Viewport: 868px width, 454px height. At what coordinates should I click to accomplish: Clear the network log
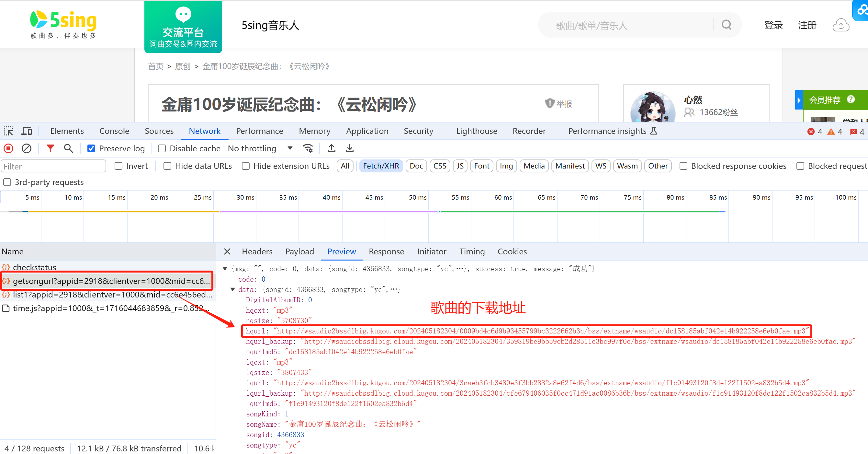point(27,148)
